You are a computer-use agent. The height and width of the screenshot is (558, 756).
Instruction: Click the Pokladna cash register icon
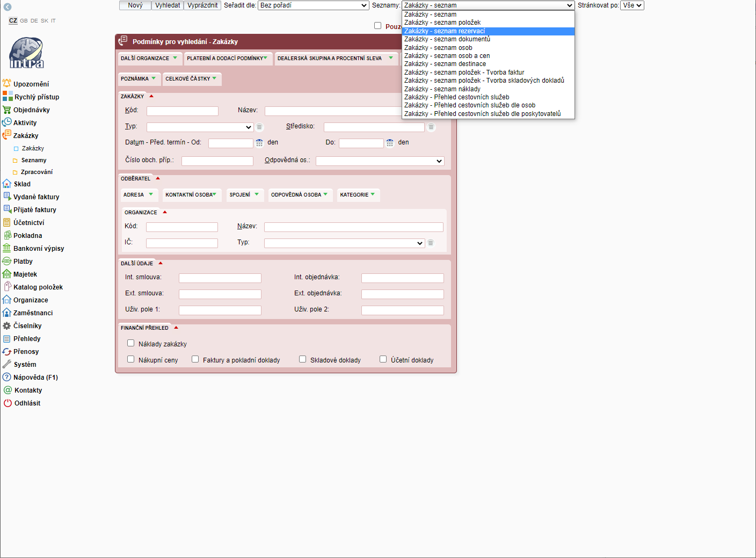click(7, 235)
